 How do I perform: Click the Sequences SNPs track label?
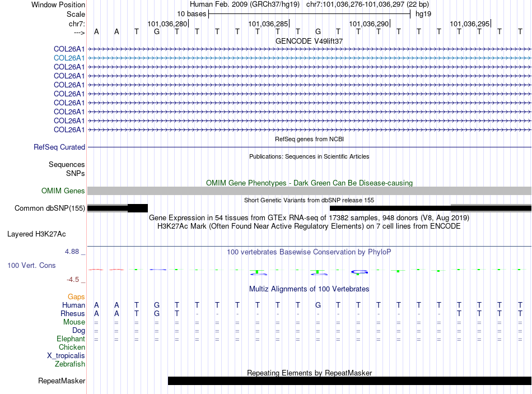tap(67, 169)
